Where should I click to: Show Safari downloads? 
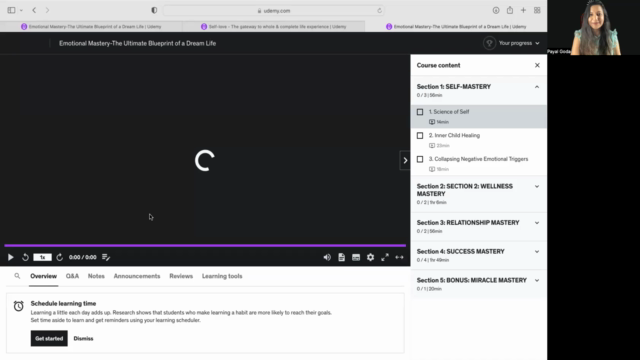[x=496, y=10]
